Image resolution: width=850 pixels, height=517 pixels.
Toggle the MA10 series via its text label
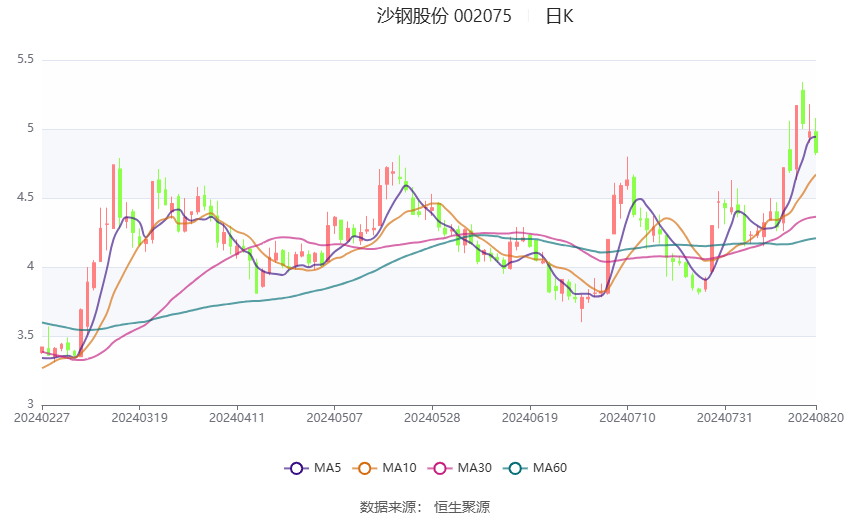click(x=399, y=467)
